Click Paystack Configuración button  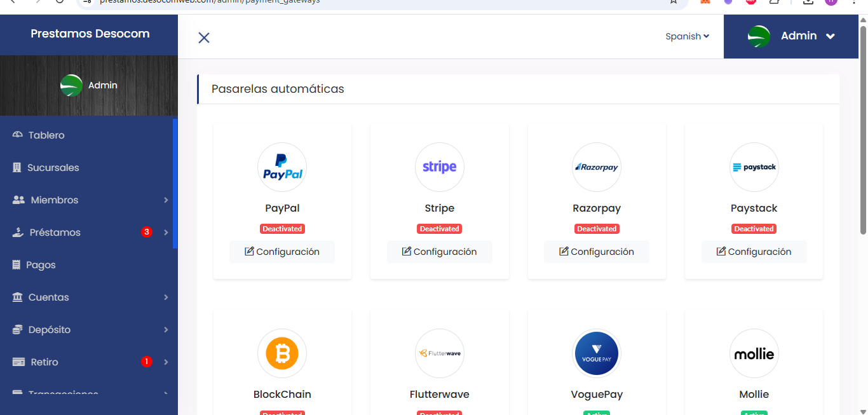754,252
